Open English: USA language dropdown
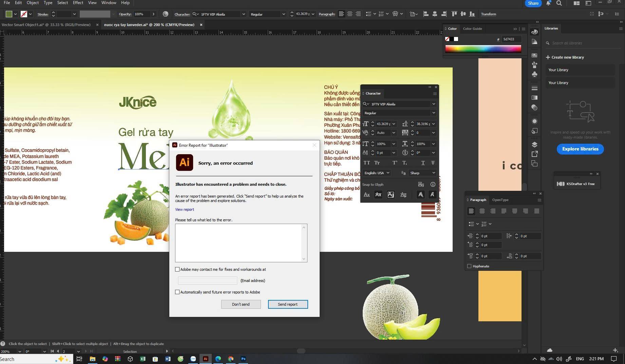This screenshot has height=364, width=625. 377,173
